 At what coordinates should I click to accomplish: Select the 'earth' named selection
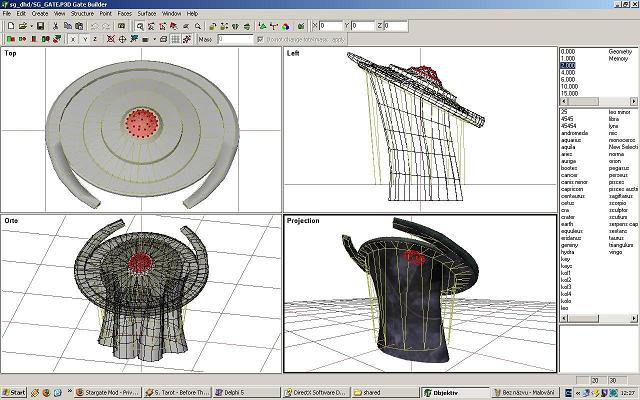(567, 224)
